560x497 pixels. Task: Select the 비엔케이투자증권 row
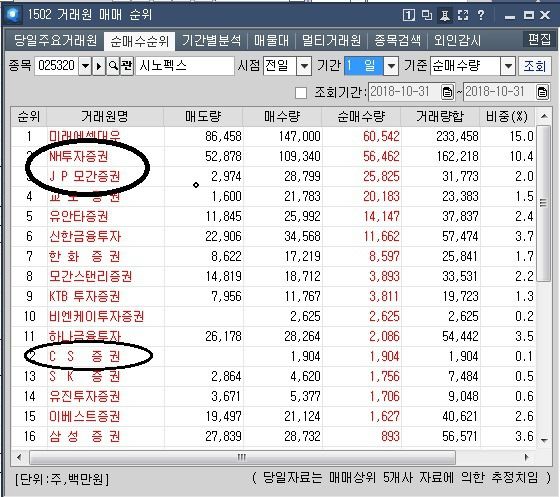coord(273,316)
